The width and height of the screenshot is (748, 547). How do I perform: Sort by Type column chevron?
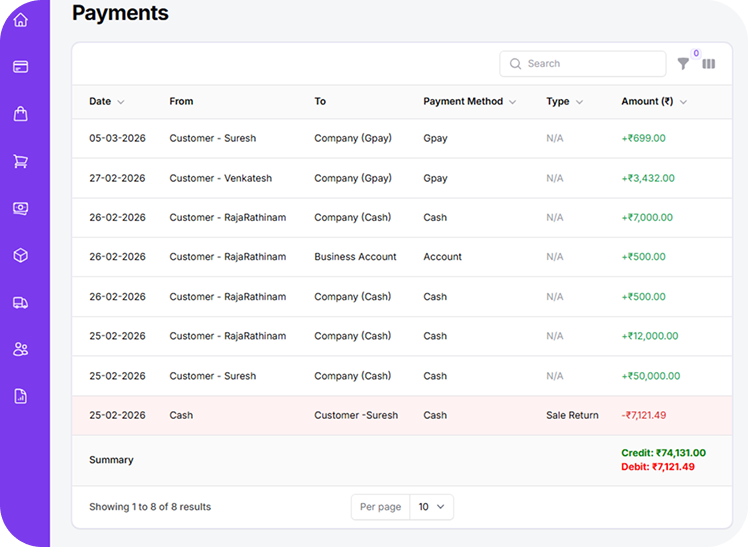(x=579, y=102)
